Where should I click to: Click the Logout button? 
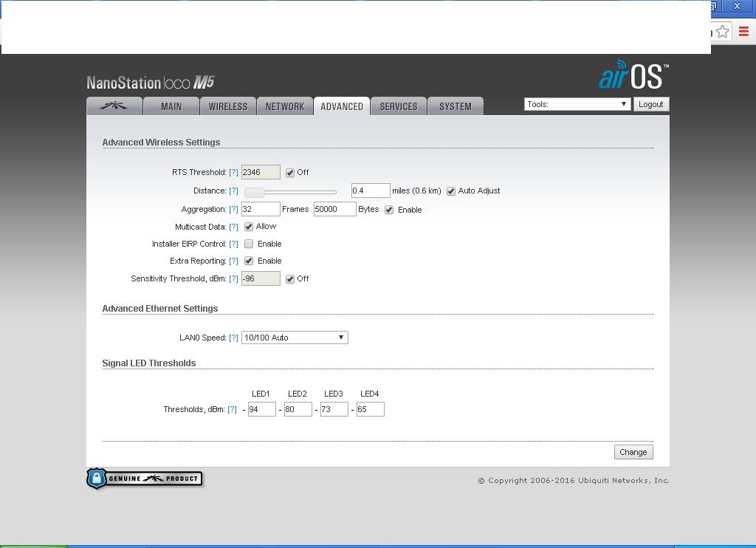pos(651,104)
